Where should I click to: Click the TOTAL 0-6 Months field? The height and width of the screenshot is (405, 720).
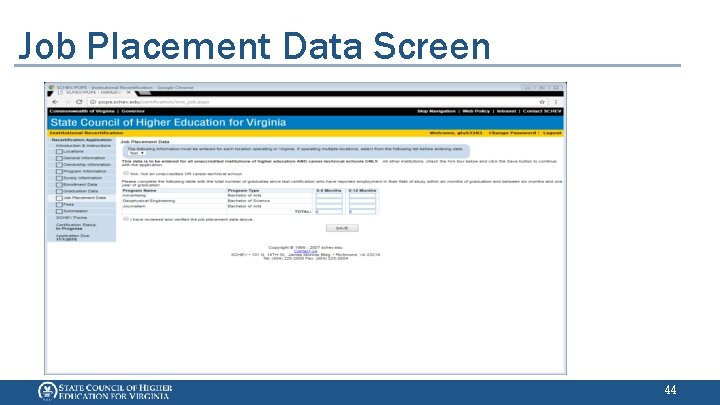coord(329,212)
